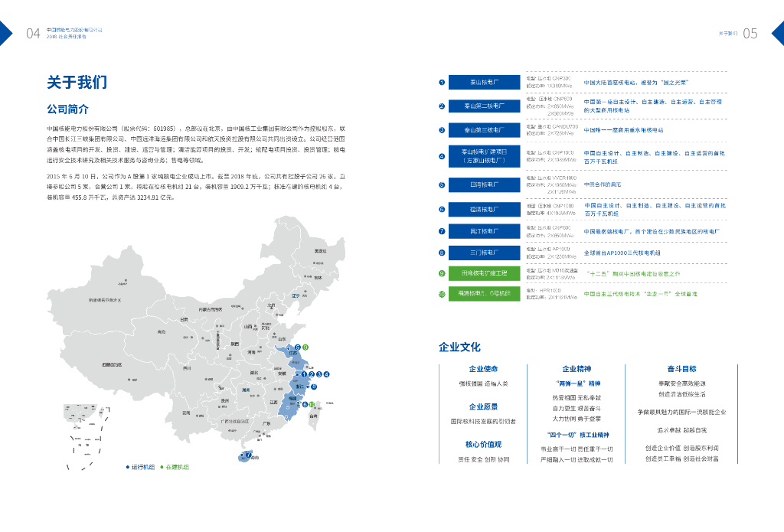
Task: Click 黑龙江 label on the map
Action: 320,251
